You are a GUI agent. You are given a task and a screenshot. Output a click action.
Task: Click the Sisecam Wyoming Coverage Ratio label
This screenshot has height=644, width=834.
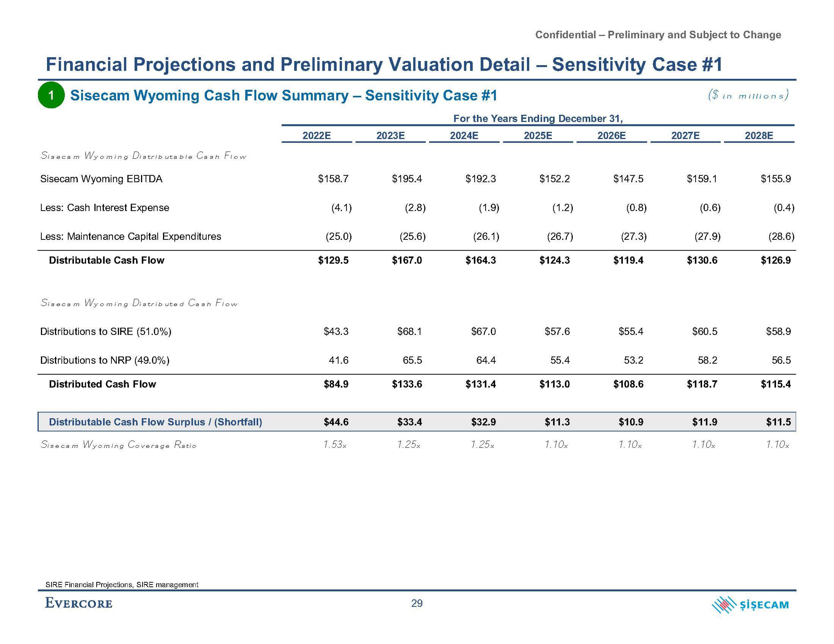point(118,445)
